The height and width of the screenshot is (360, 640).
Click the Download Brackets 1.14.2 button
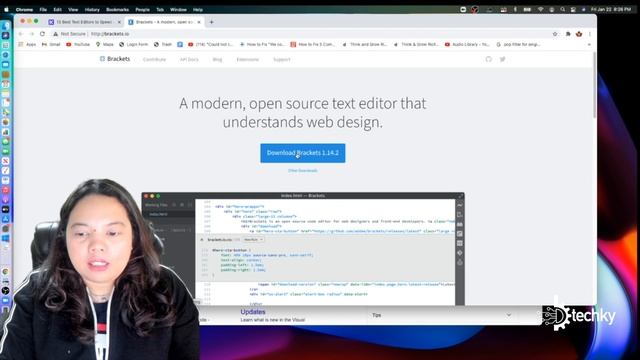[x=302, y=153]
